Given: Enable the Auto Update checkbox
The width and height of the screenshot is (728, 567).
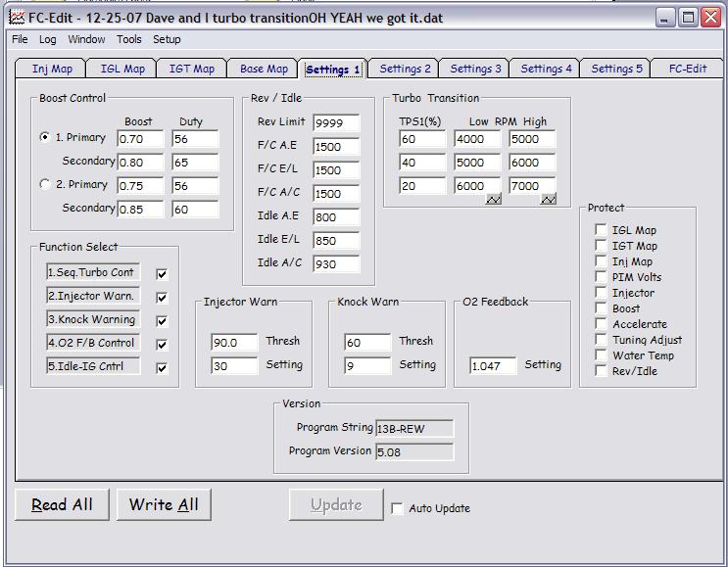Looking at the screenshot, I should pos(397,508).
